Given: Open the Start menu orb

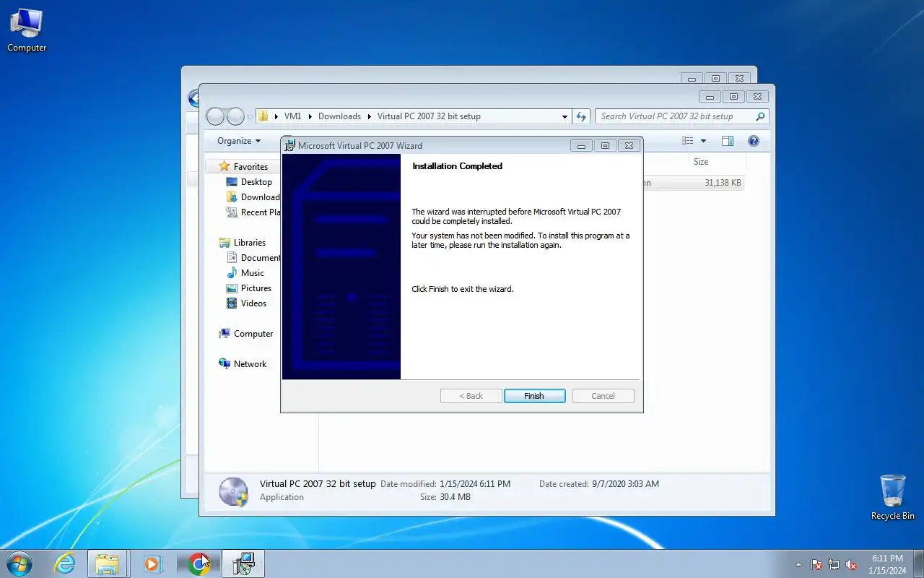Looking at the screenshot, I should pos(19,564).
